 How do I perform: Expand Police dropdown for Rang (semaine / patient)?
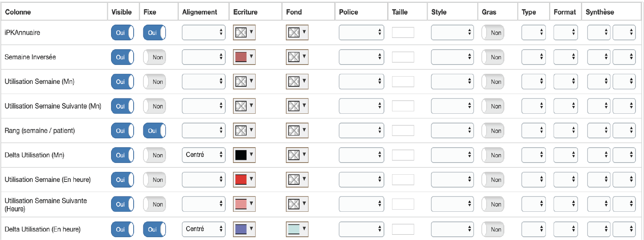pyautogui.click(x=361, y=131)
